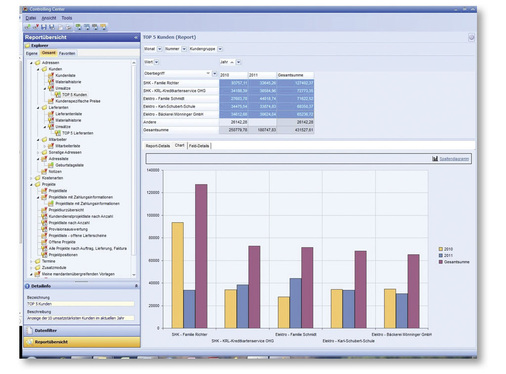Screen dimensions: 506x374
Task: Click the blue info icon beside Detailinfo
Action: [x=27, y=286]
